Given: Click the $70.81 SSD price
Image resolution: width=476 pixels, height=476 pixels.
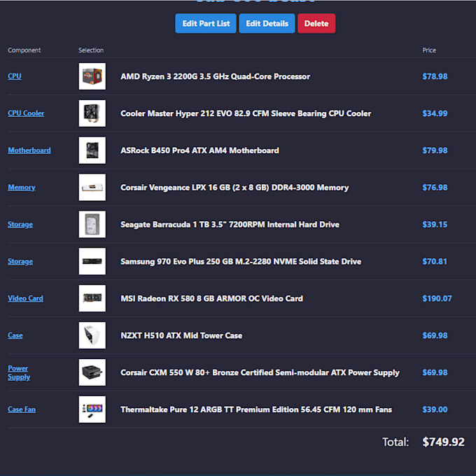Looking at the screenshot, I should [x=435, y=262].
